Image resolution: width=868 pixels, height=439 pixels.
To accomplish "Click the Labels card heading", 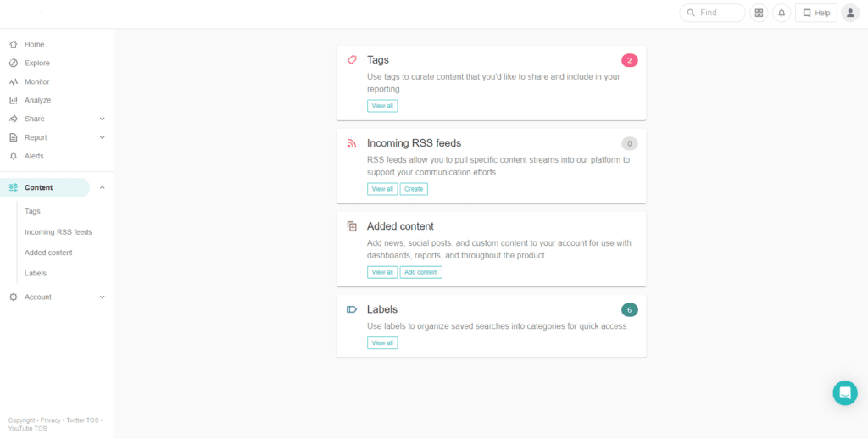I will tap(382, 309).
